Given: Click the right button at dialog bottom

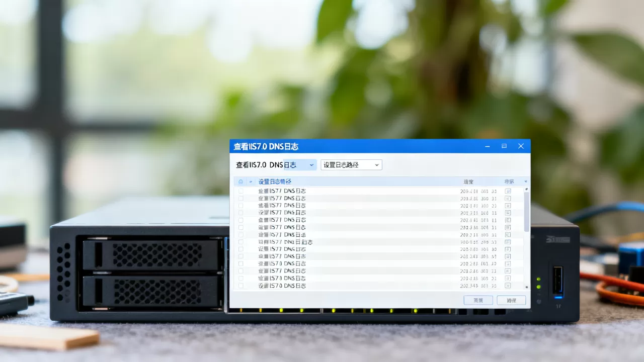Looking at the screenshot, I should (x=511, y=300).
